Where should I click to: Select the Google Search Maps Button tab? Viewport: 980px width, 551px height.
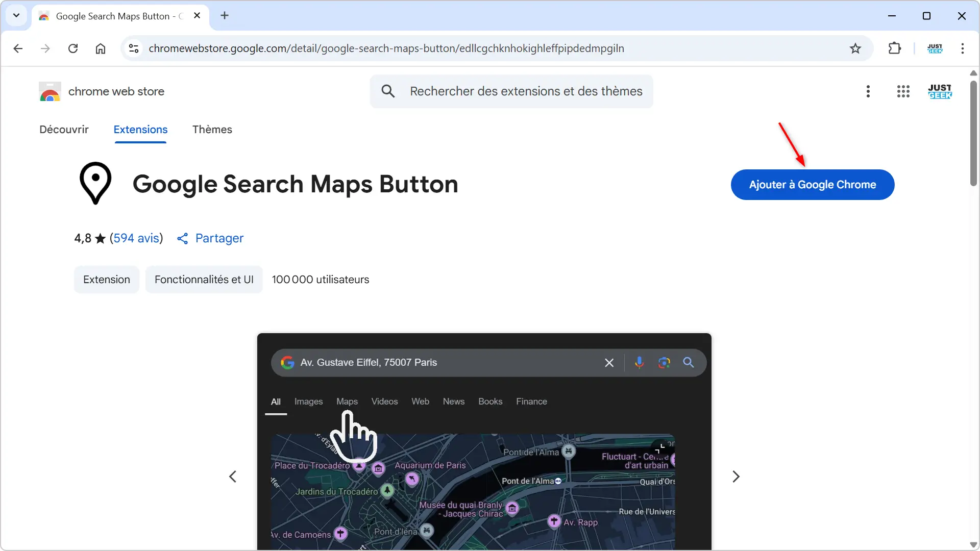click(120, 16)
